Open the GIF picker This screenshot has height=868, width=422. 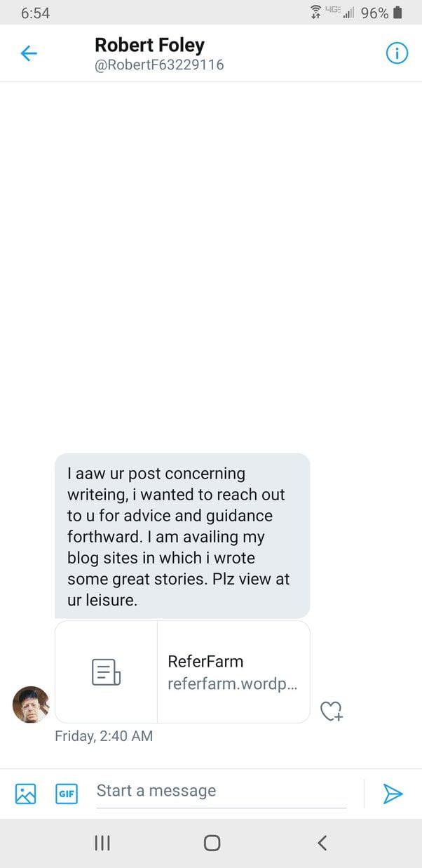[x=67, y=793]
